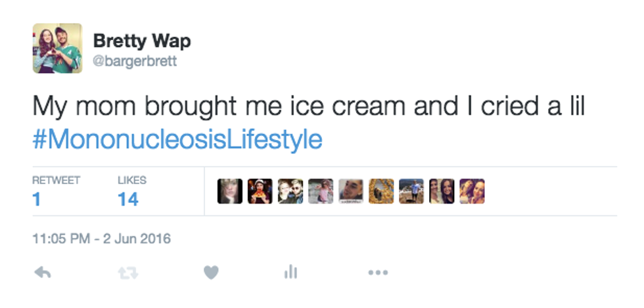Open the 11:05 PM - 2 Jun 2016 timestamp
The width and height of the screenshot is (644, 308).
coord(102,239)
